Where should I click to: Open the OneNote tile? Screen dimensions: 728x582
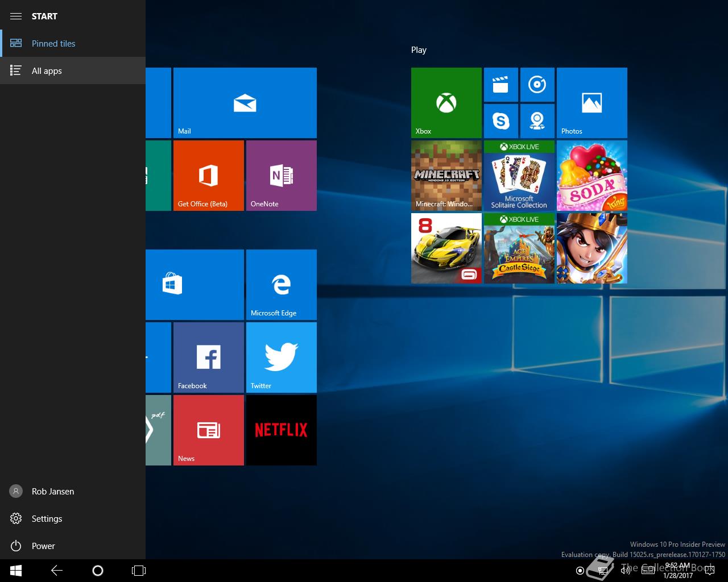(281, 176)
